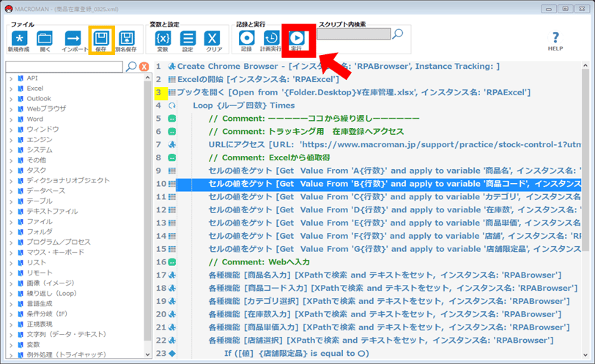Click command tree scrollbar up arrow

(x=147, y=78)
